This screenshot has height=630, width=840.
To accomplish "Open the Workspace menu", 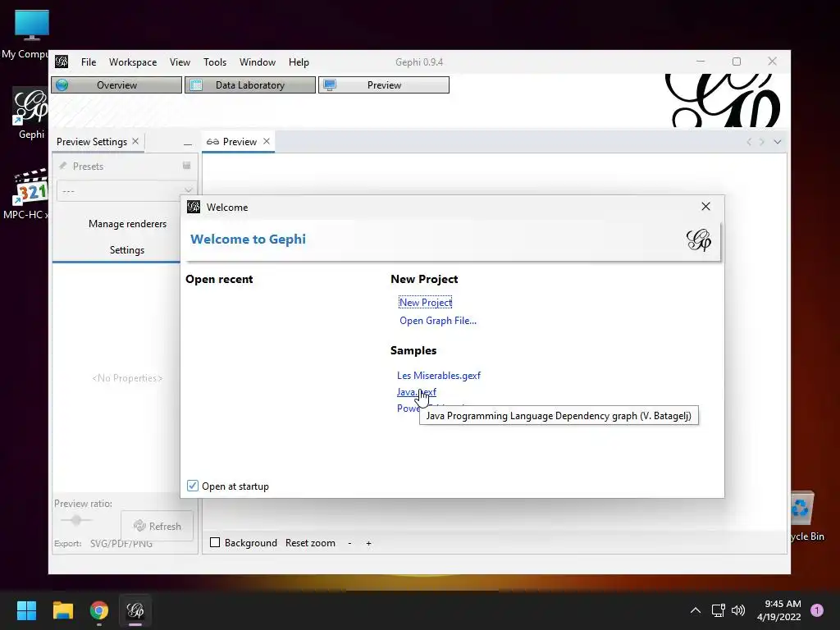I will (133, 62).
